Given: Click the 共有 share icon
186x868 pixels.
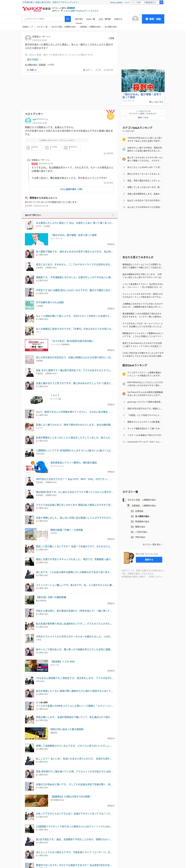Looking at the screenshot, I should point(96,70).
